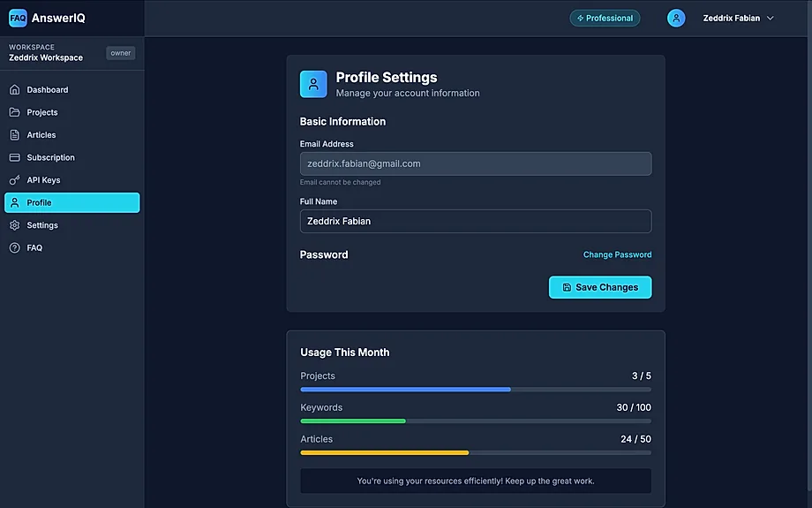Click the API Keys key icon
Screen dimensions: 812x508
pyautogui.click(x=14, y=180)
